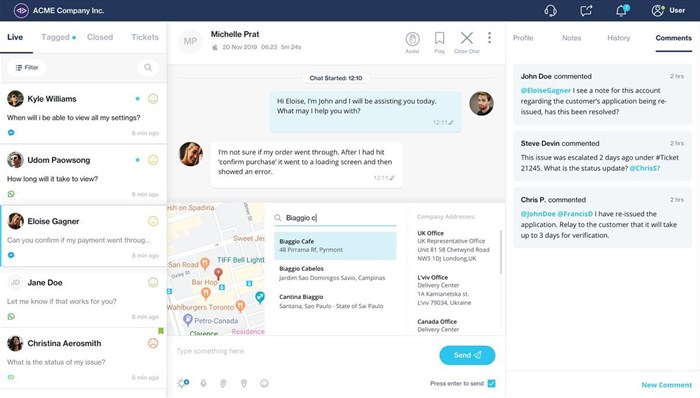This screenshot has width=700, height=398.
Task: Click Christina Aerosmith's sad face icon
Action: click(x=153, y=343)
